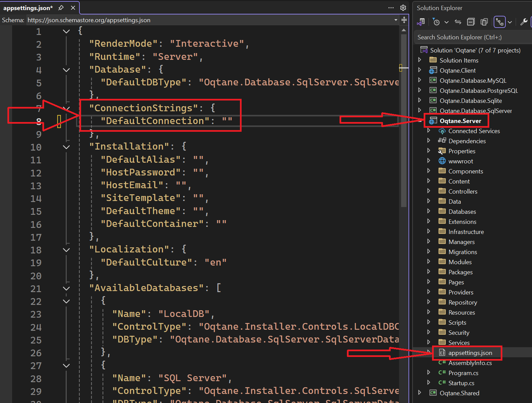Click the Services folder icon
The height and width of the screenshot is (403, 532).
(442, 342)
